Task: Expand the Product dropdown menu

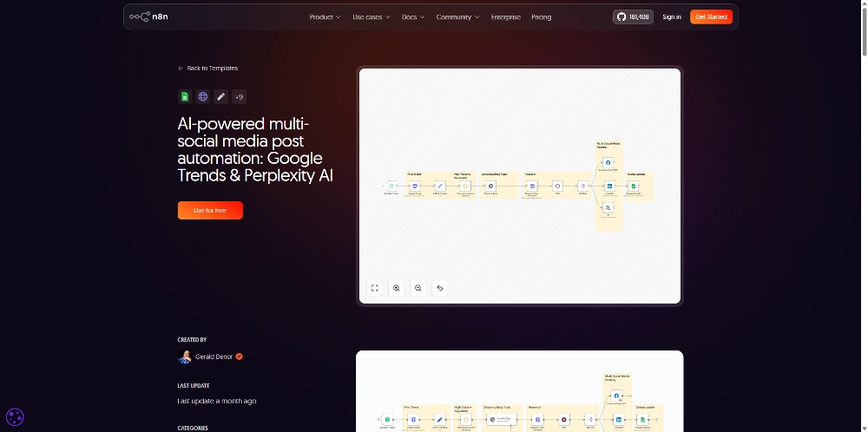Action: click(x=325, y=16)
